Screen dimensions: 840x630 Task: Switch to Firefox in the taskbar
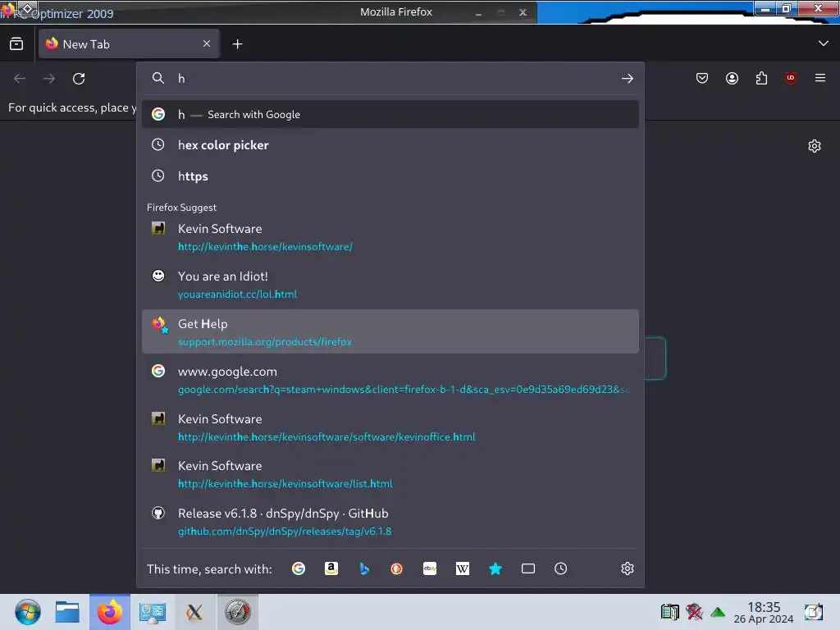109,612
